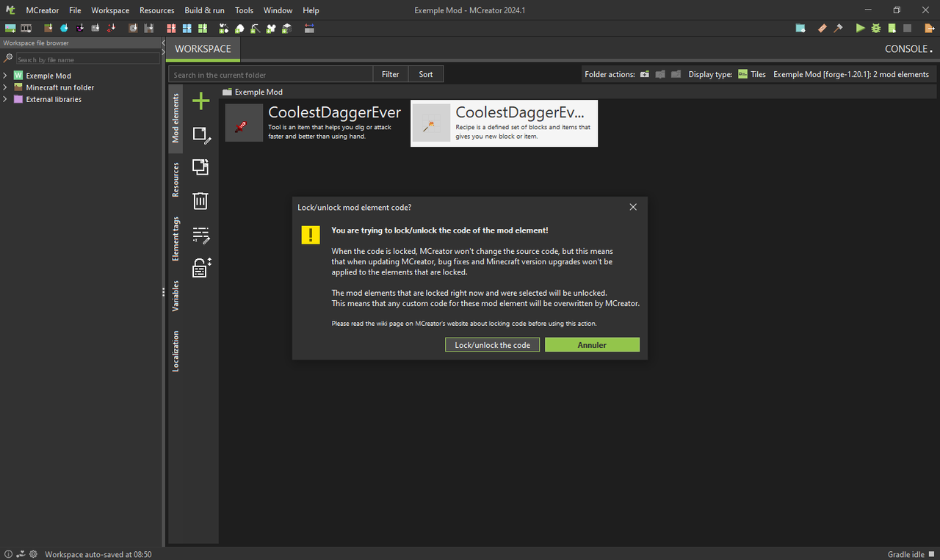
Task: Click the orange export workspace icon
Action: [x=930, y=29]
